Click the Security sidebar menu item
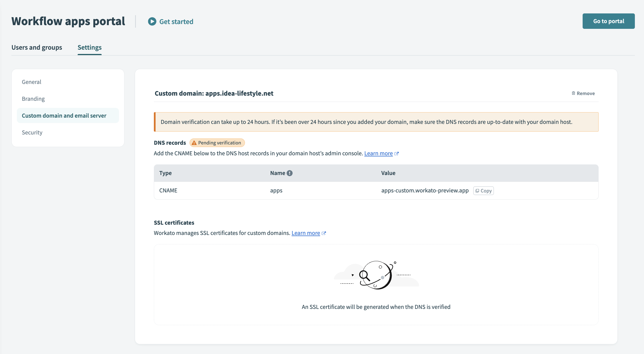644x354 pixels. pos(32,132)
